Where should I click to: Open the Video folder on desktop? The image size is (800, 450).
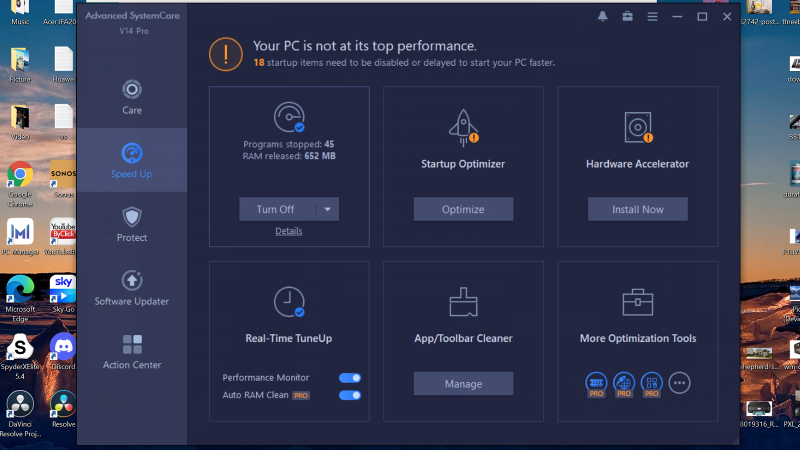(20, 122)
